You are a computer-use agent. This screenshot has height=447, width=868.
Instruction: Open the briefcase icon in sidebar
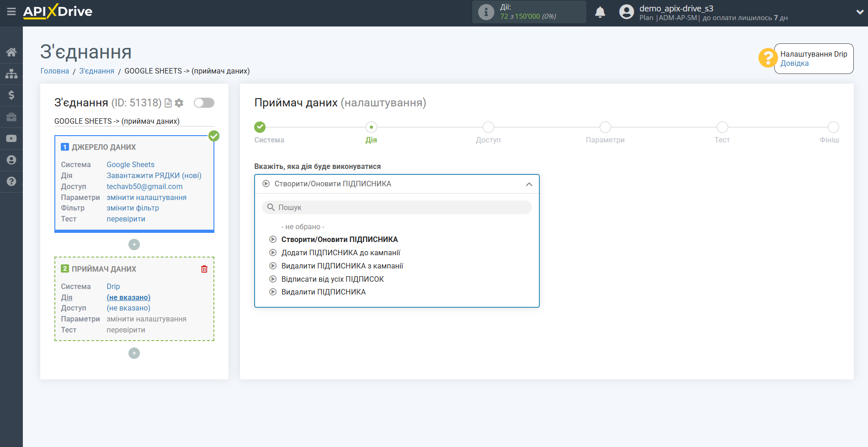(11, 117)
